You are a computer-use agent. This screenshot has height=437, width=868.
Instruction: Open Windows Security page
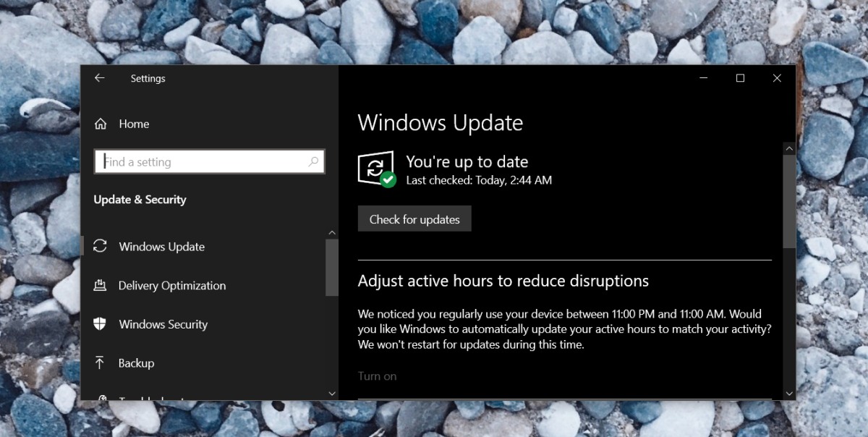[163, 324]
